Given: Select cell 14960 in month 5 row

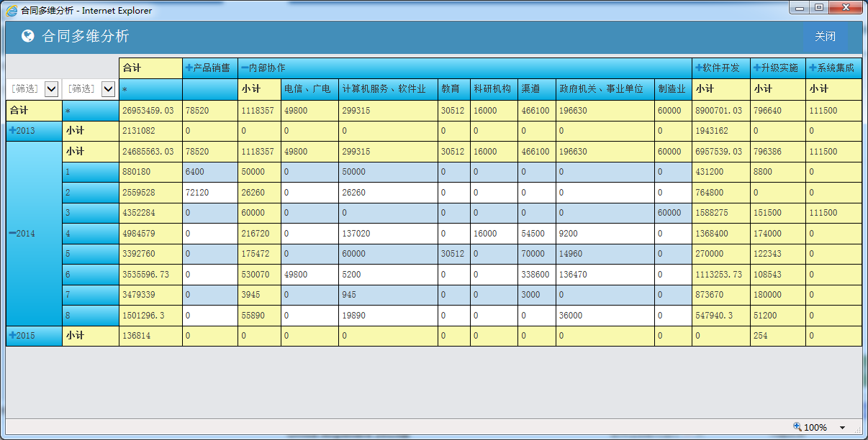Looking at the screenshot, I should point(605,254).
